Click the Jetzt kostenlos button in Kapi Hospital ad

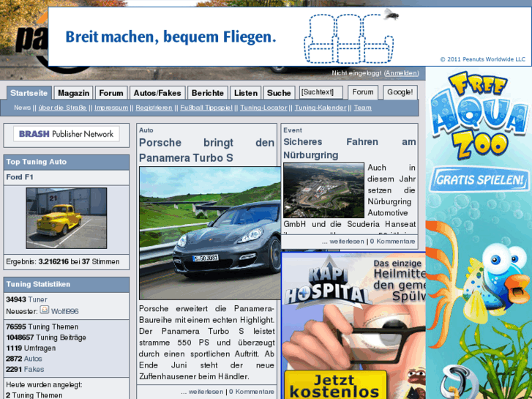coord(335,385)
